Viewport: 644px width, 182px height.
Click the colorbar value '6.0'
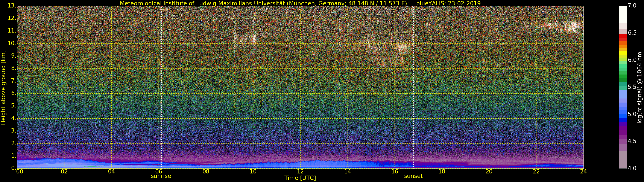click(x=632, y=60)
